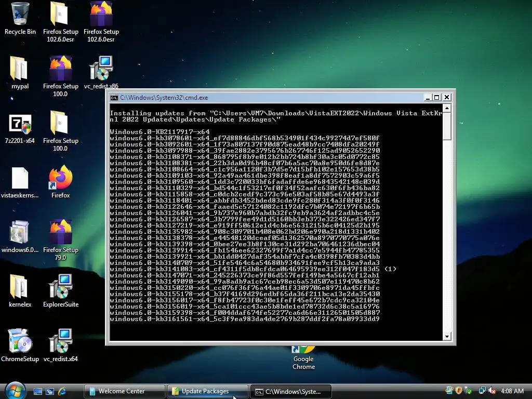Click Switch Between Windows quick launch icon
The image size is (532, 399).
50,391
